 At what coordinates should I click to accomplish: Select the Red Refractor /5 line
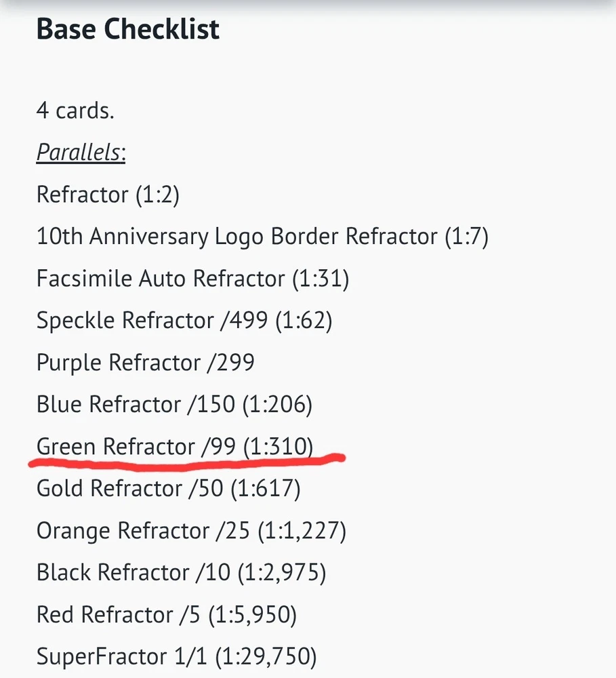pos(121,615)
